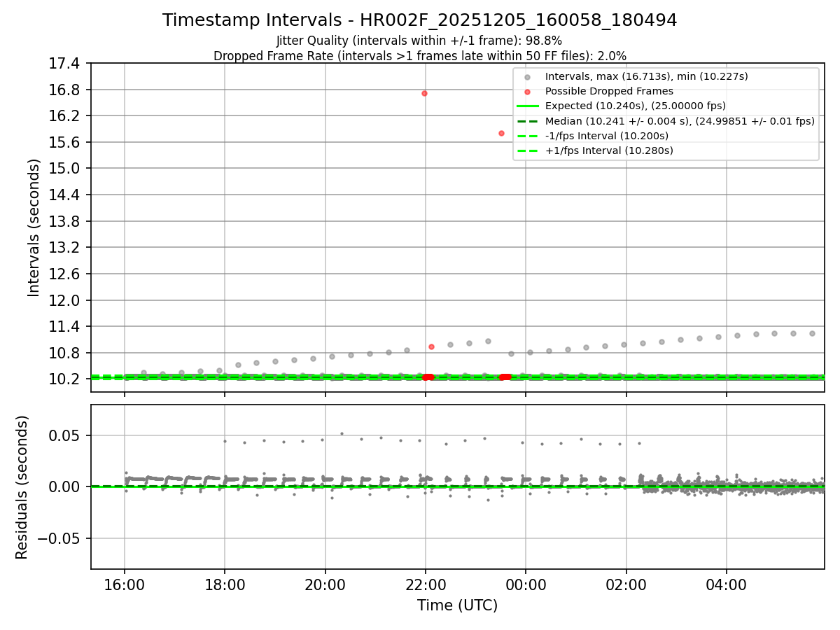Click the legend entry 'Possible Dropped Frames'
Image resolution: width=840 pixels, height=630 pixels.
point(609,91)
